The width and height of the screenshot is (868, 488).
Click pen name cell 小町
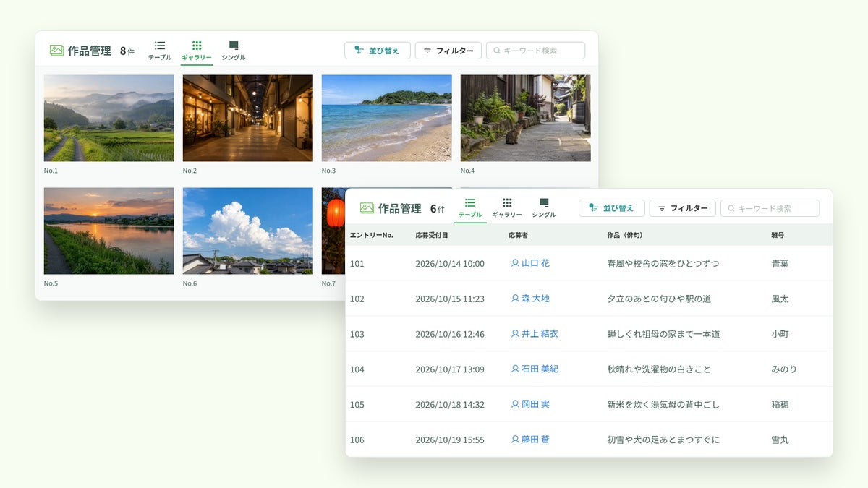[780, 335]
